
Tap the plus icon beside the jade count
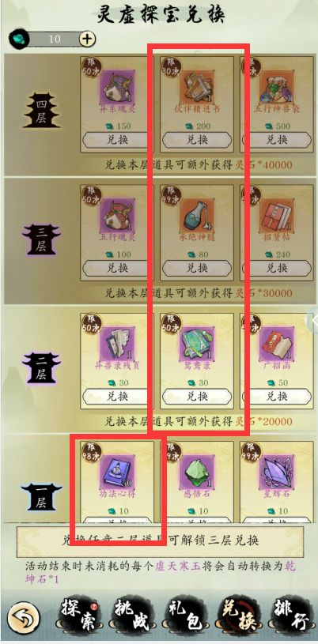pyautogui.click(x=87, y=40)
